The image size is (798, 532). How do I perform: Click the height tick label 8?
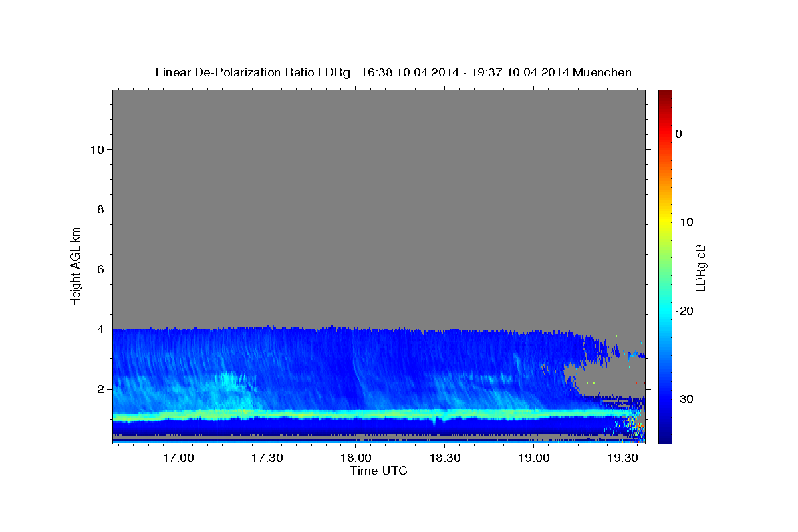(x=100, y=209)
